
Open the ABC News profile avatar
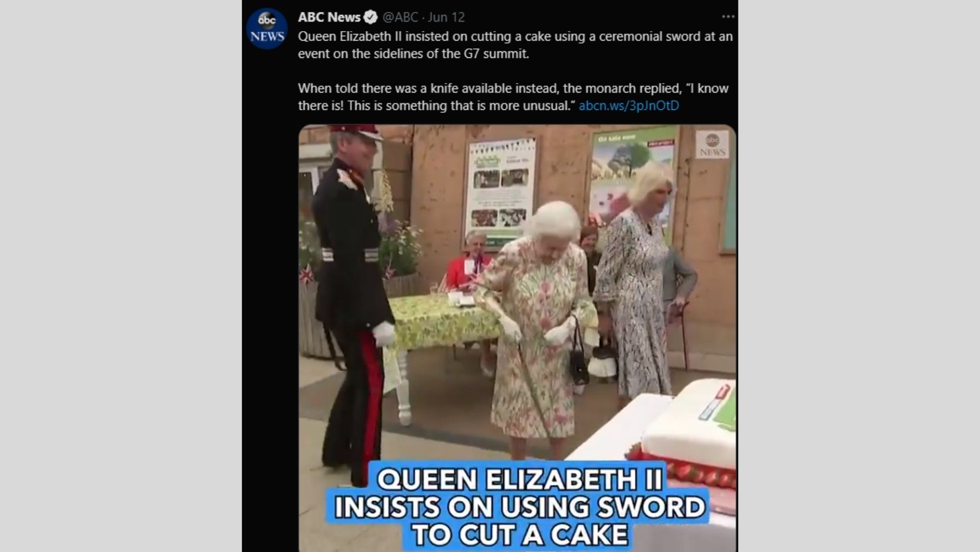tap(267, 29)
